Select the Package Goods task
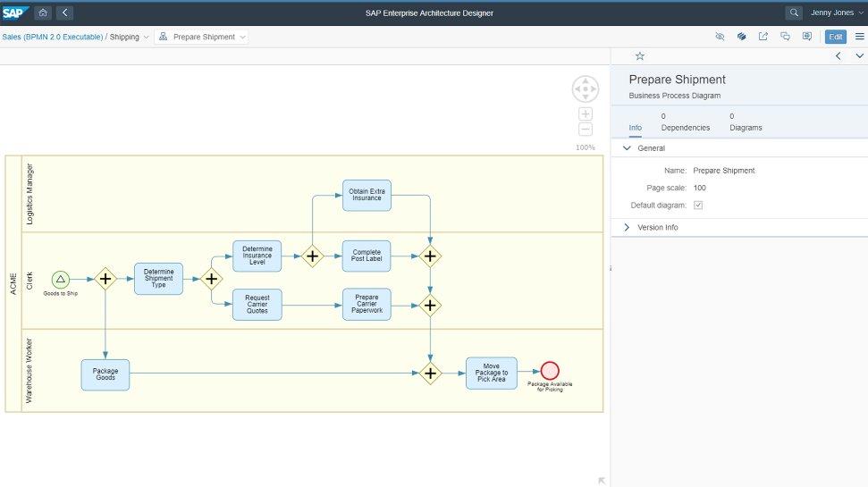 (x=105, y=374)
